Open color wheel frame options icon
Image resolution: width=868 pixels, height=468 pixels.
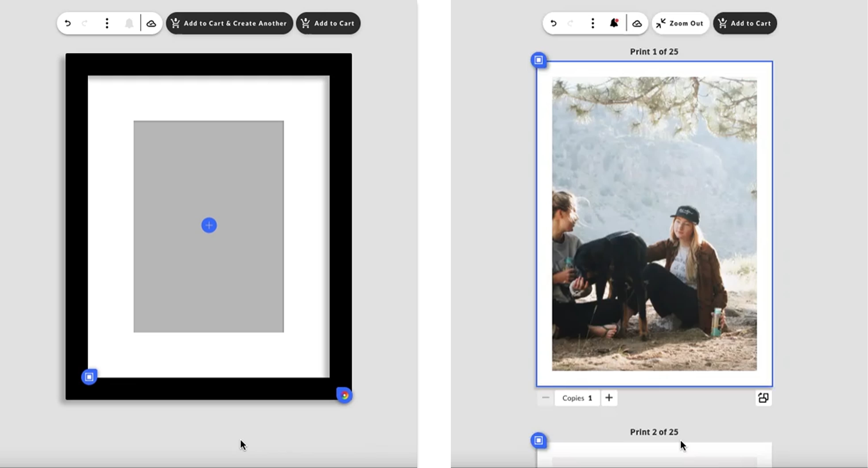click(x=344, y=396)
